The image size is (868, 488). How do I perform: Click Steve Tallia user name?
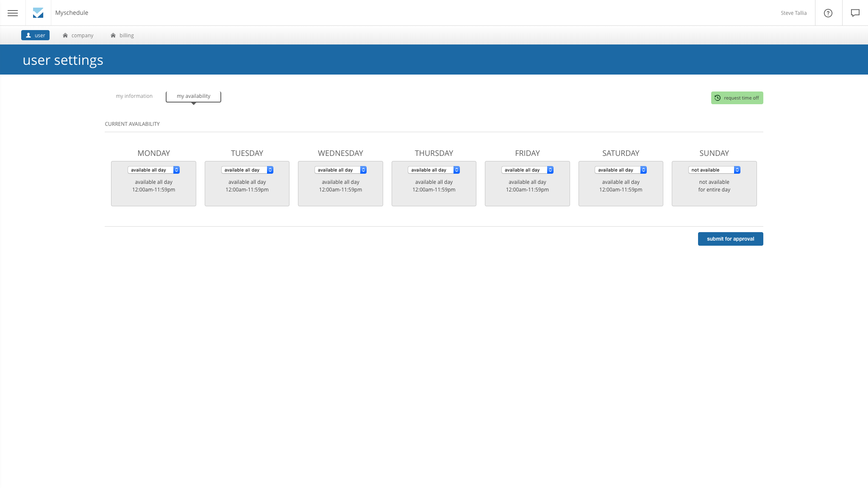click(793, 13)
